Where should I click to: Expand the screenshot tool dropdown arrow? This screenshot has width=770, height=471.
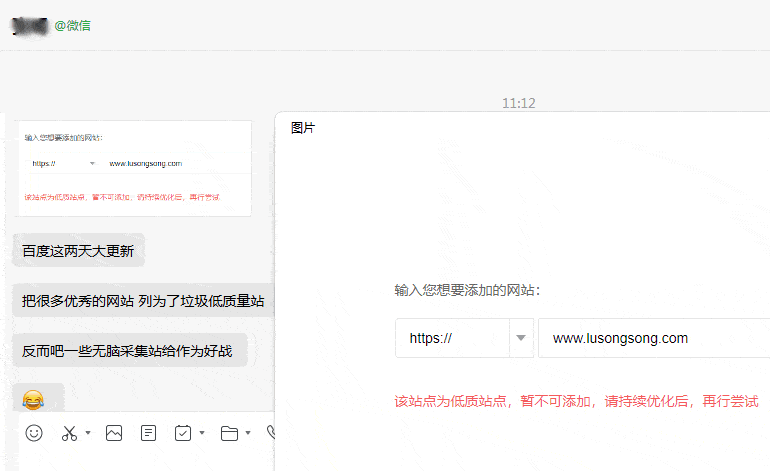click(x=88, y=433)
